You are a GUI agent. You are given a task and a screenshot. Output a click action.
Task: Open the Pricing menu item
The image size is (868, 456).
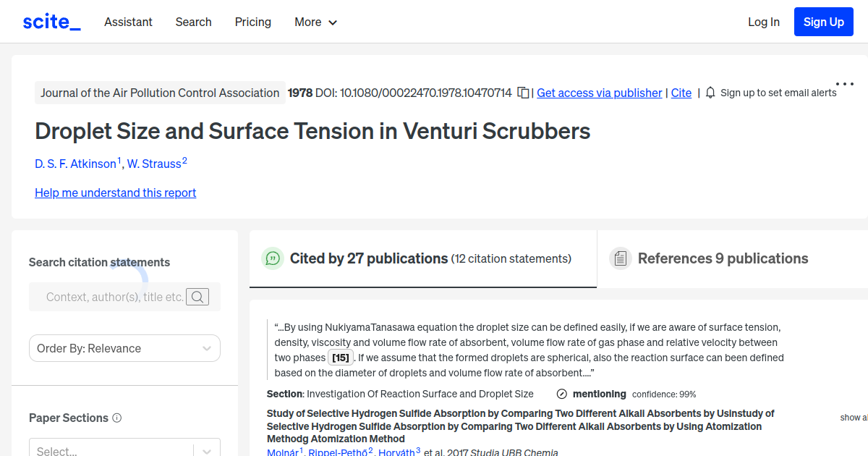click(252, 22)
